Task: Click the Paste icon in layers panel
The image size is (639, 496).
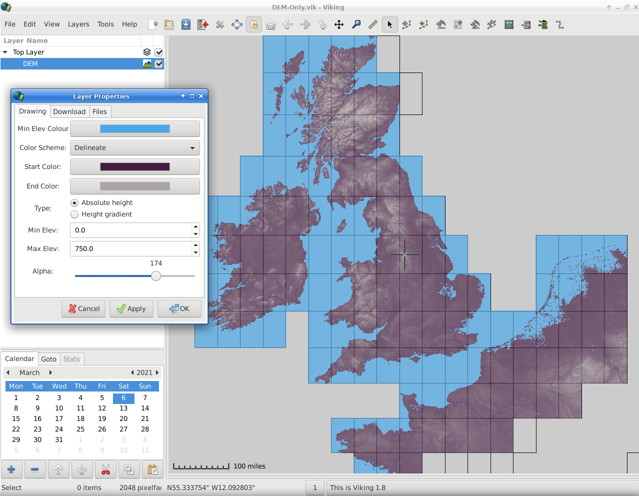Action: coord(152,469)
